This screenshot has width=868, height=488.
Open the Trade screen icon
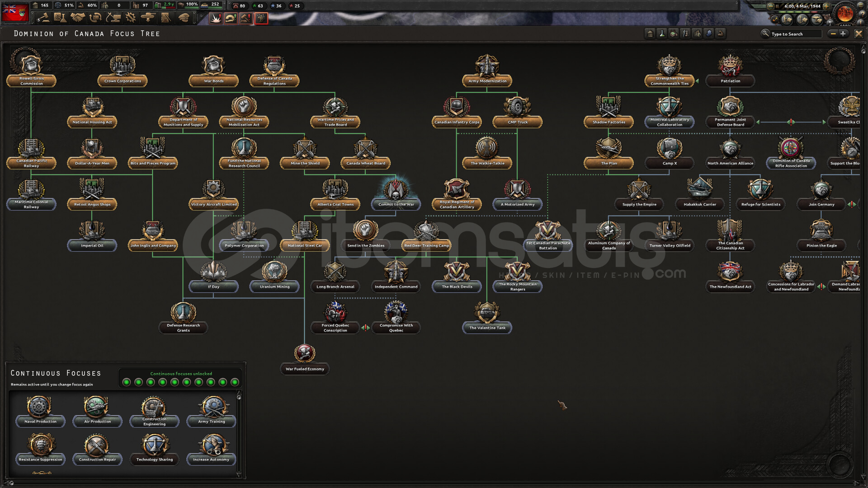(x=95, y=18)
